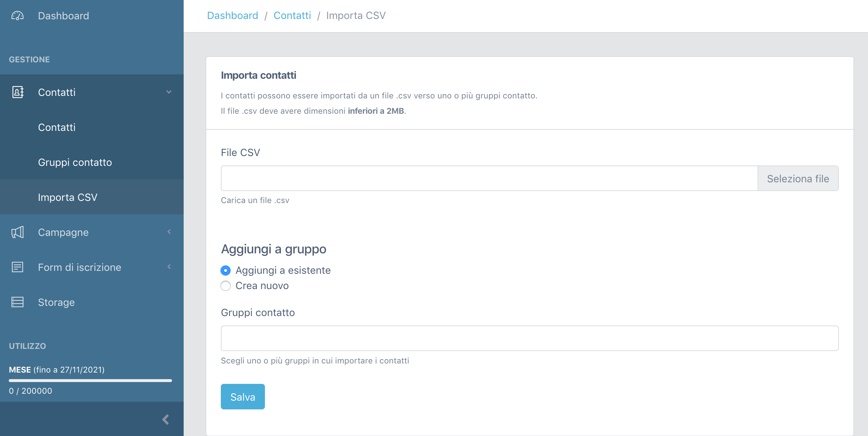This screenshot has height=436, width=868.
Task: Collapse the sidebar with bottom arrow
Action: 166,419
